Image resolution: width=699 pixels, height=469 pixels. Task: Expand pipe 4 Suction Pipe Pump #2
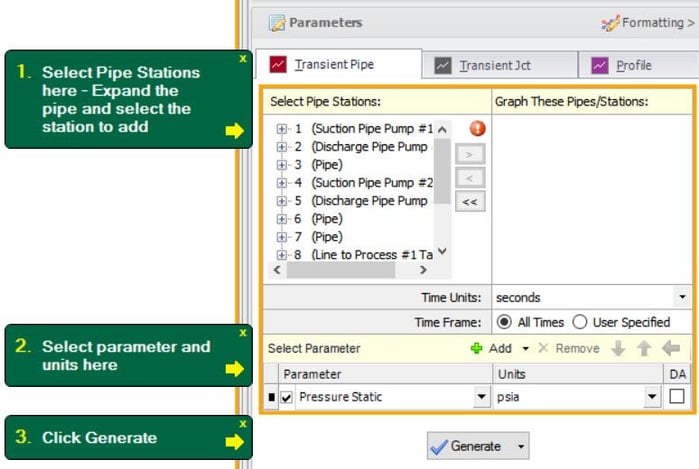point(281,183)
